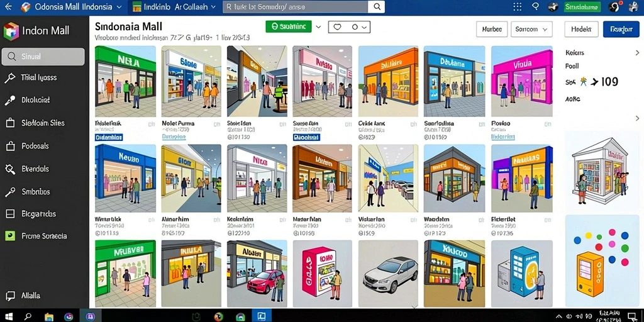
Task: Click the location pin icon in top bar
Action: (x=535, y=6)
